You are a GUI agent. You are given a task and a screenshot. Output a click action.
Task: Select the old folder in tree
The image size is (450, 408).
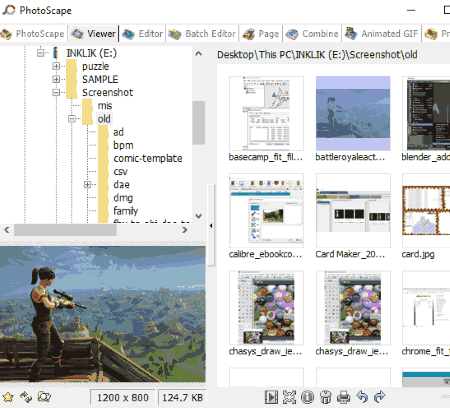click(104, 119)
